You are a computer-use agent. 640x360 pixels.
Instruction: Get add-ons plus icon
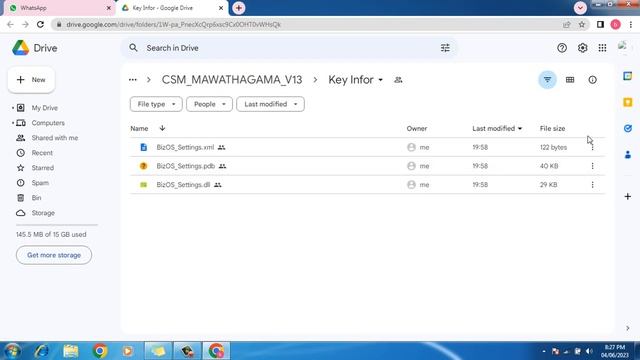coord(628,197)
